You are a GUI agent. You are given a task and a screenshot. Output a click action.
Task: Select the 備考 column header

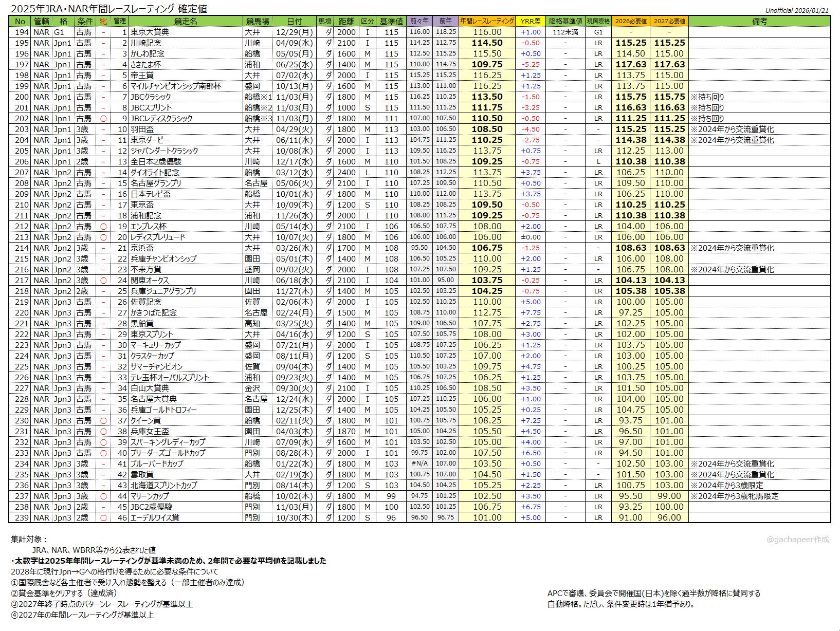point(759,21)
